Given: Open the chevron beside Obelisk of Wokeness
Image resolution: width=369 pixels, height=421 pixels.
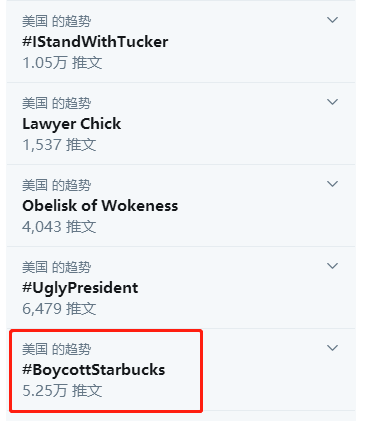Looking at the screenshot, I should click(332, 184).
